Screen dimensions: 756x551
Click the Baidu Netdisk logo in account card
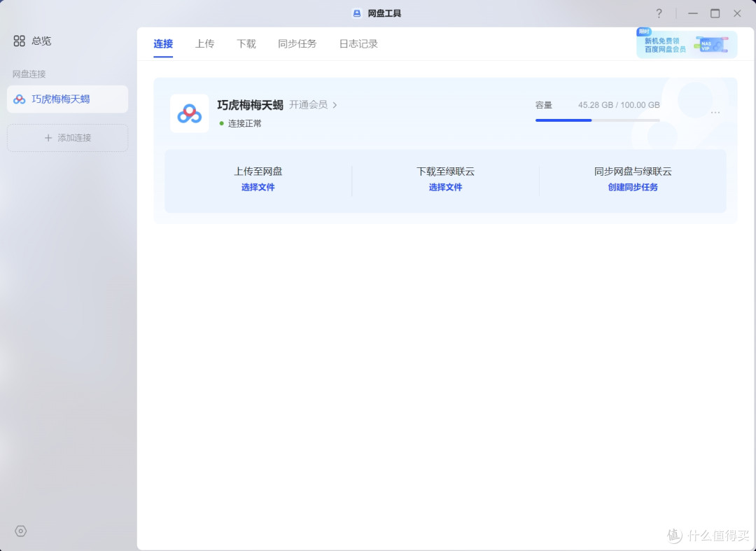[x=190, y=113]
